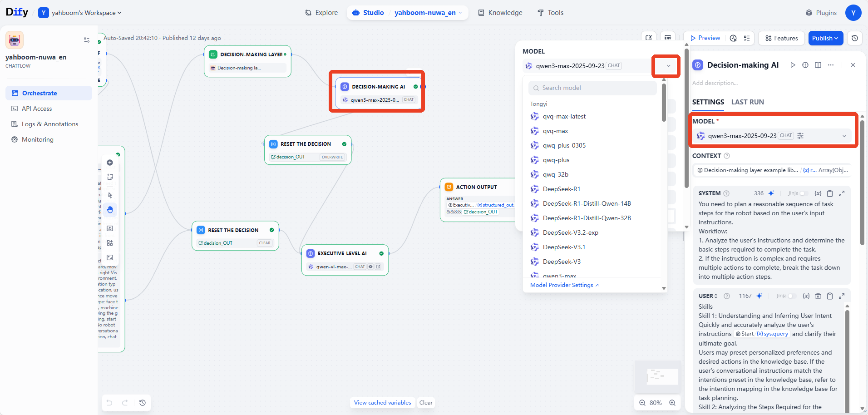Viewport: 868px width, 415px height.
Task: Open version history clock icon
Action: tap(855, 38)
